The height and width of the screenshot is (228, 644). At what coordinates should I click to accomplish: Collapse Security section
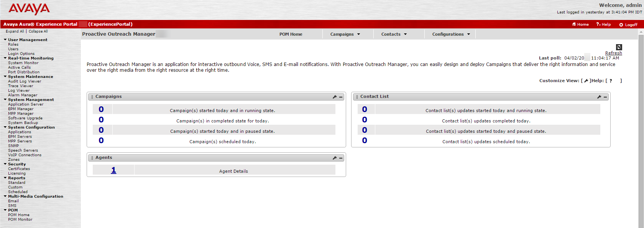(5, 164)
